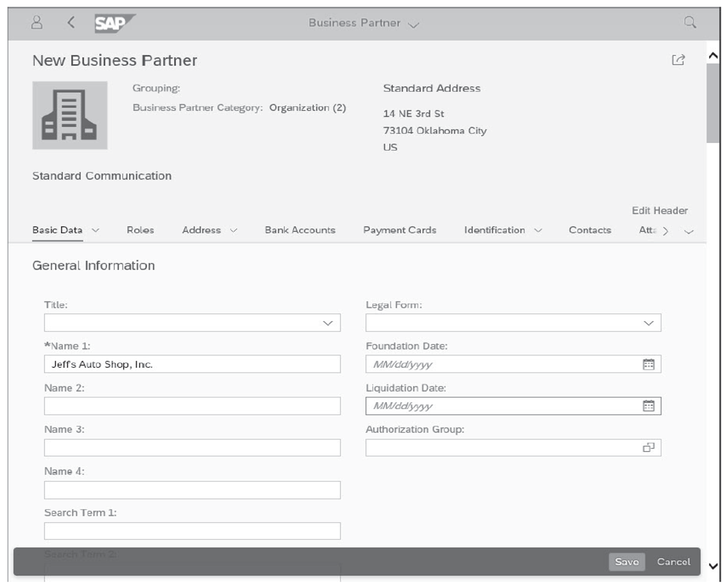Switch to the Roles tab
The image size is (728, 586).
(x=140, y=230)
